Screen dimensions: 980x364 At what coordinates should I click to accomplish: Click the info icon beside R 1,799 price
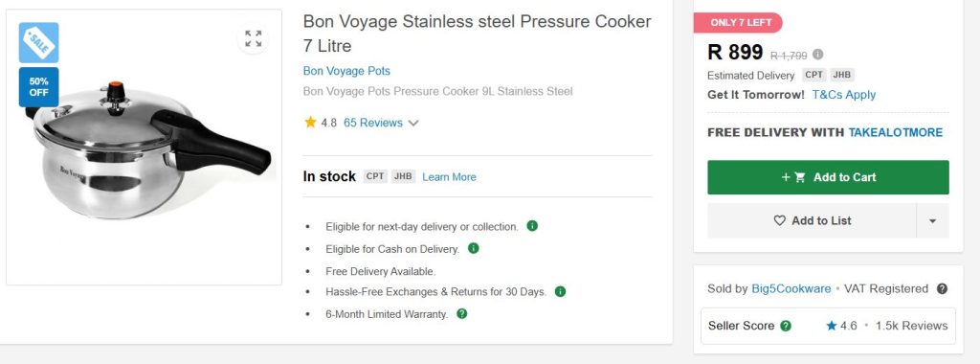pos(817,55)
